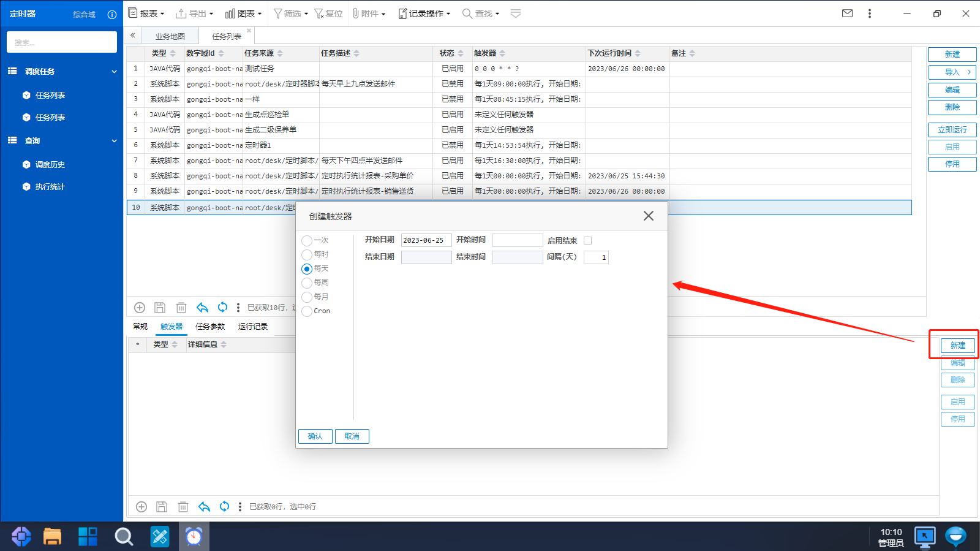Click the 停用 button beside task list
Image resolution: width=980 pixels, height=551 pixels.
[952, 164]
